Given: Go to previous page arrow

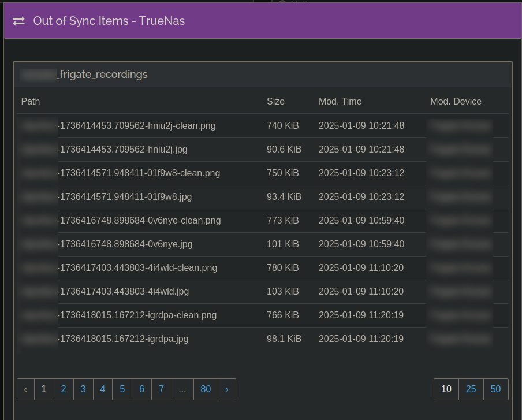Looking at the screenshot, I should pyautogui.click(x=25, y=389).
